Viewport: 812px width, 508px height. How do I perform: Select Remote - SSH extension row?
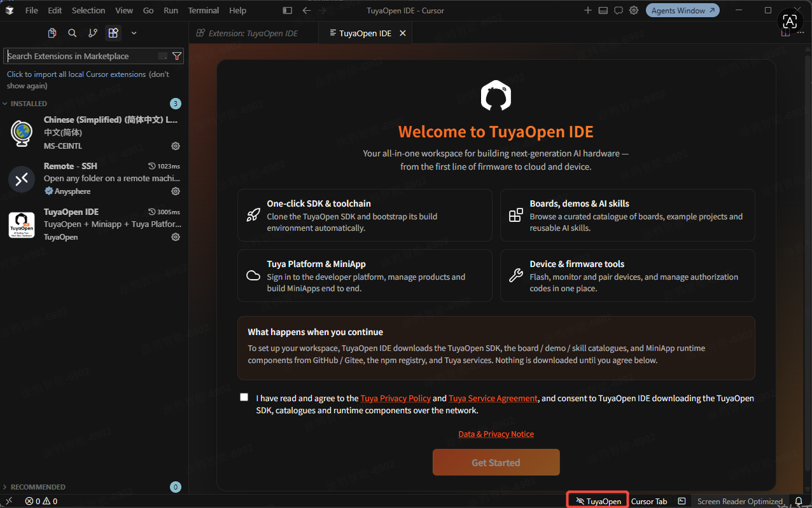pos(94,179)
